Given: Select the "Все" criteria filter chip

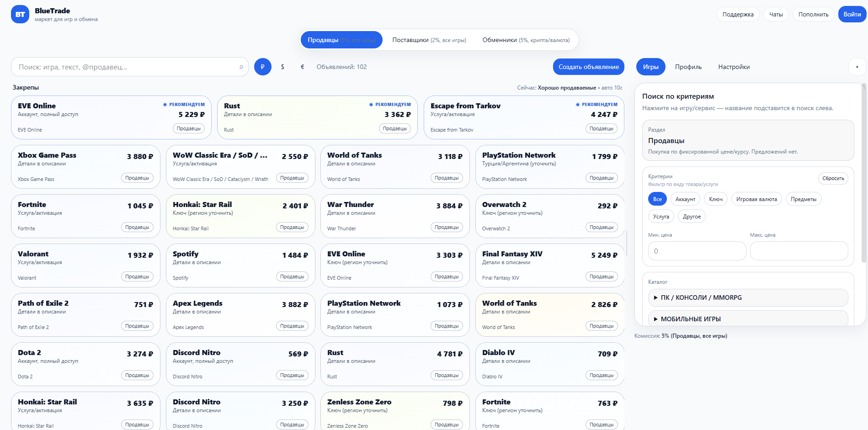Looking at the screenshot, I should tap(657, 199).
